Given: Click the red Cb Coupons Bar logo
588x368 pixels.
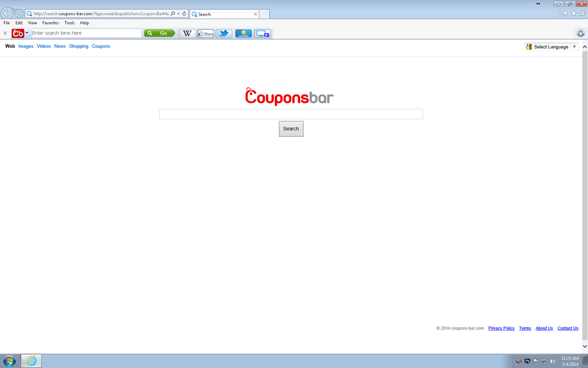Looking at the screenshot, I should point(18,33).
